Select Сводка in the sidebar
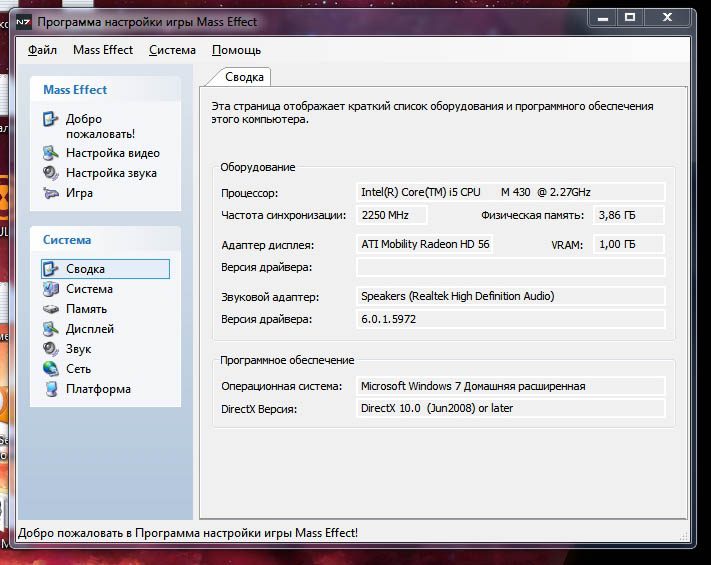Viewport: 711px width, 565px height. pyautogui.click(x=105, y=269)
